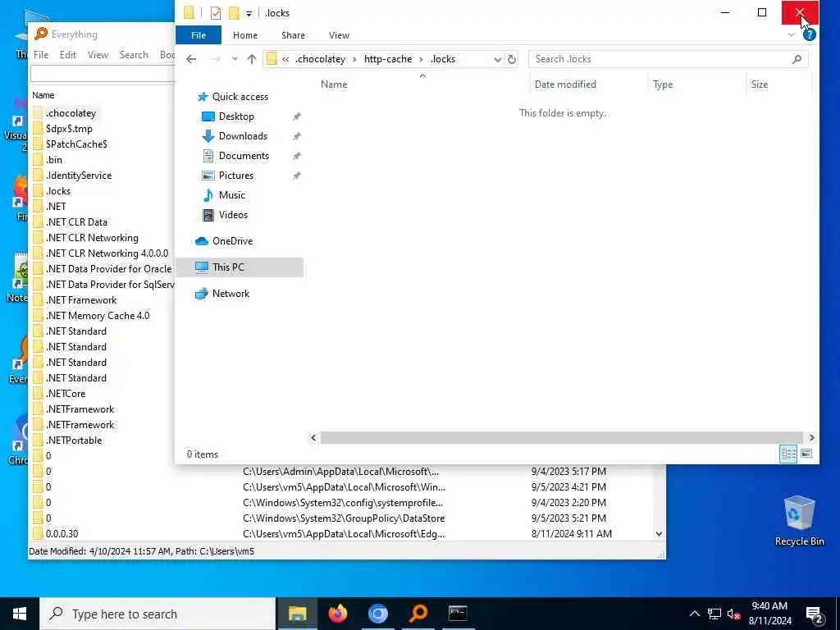Open View menu in Everything window
This screenshot has width=840, height=630.
pos(98,55)
